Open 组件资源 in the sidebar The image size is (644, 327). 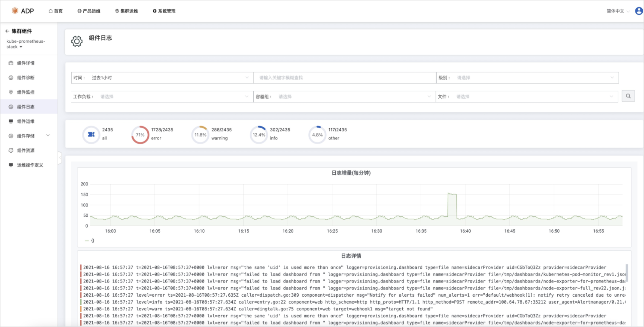[26, 150]
